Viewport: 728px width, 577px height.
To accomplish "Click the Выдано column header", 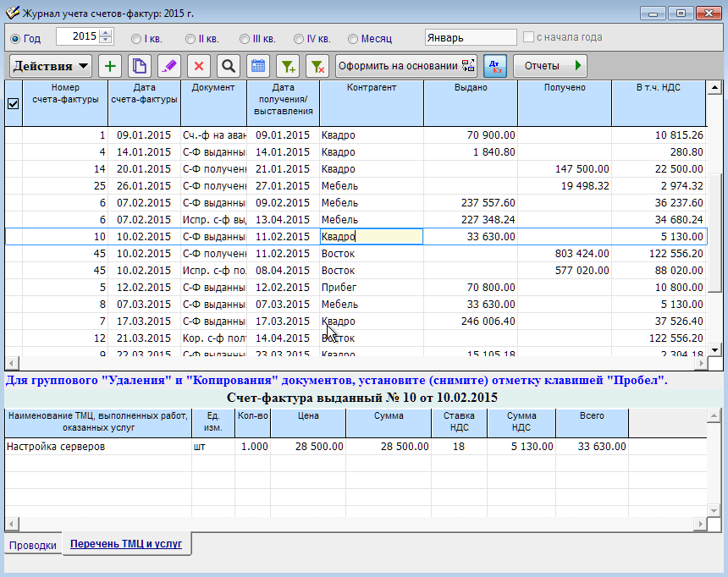I will 471,103.
